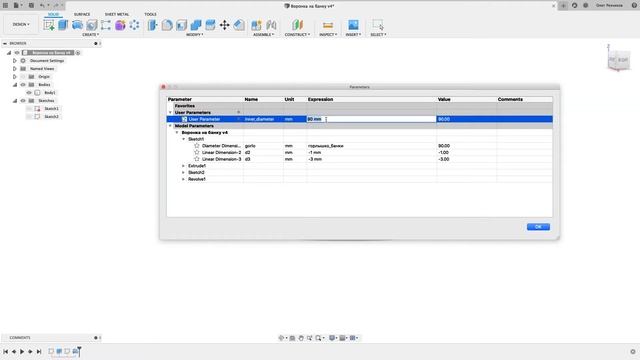Screen dimensions: 640x360
Task: Favorite the Linear Dimension-2 star
Action: click(x=197, y=152)
